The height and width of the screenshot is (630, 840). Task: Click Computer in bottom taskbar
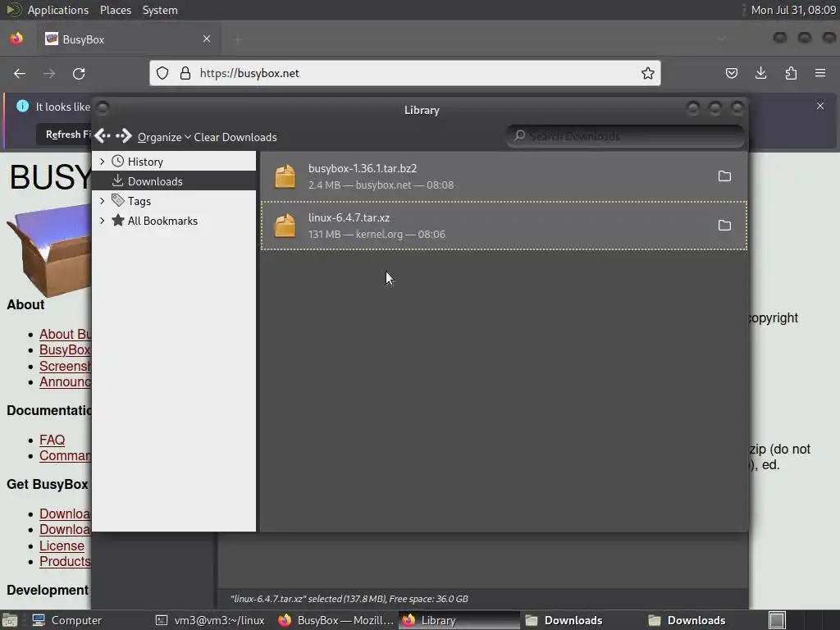click(67, 620)
